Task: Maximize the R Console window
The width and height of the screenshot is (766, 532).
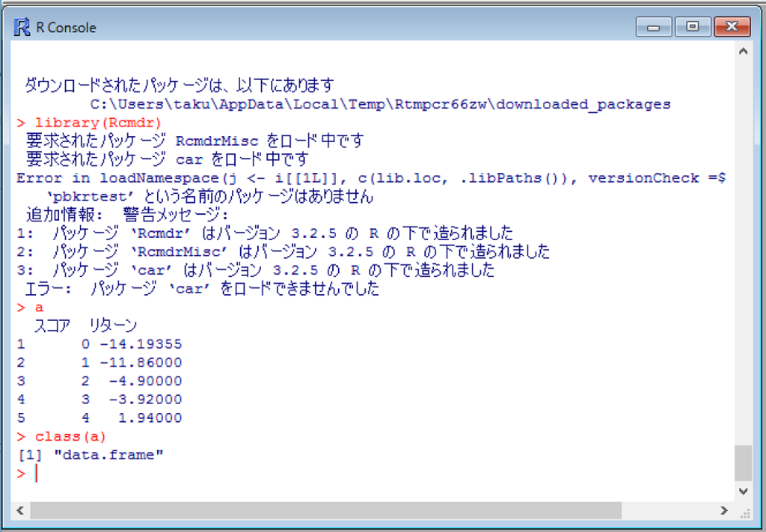Action: (x=693, y=27)
